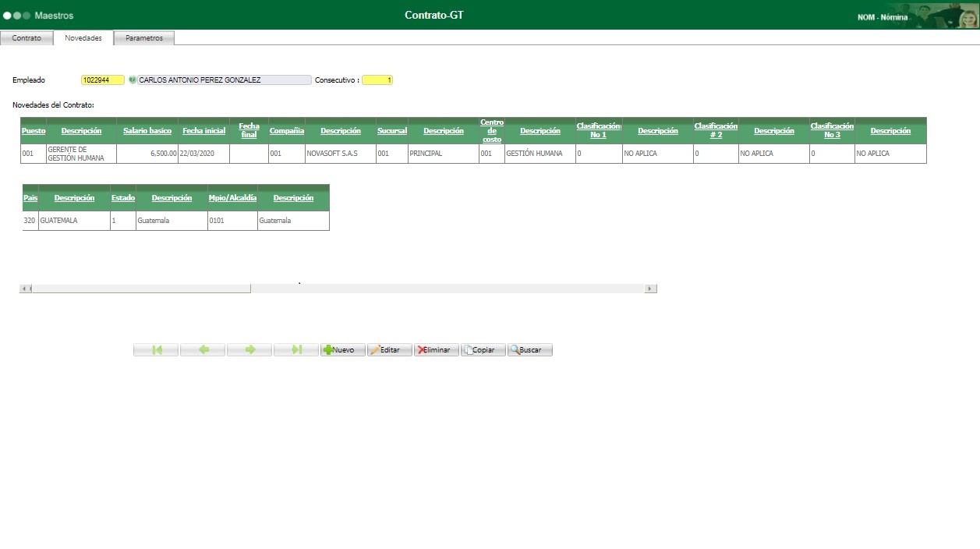Sort by Fecha final column header

click(x=249, y=130)
